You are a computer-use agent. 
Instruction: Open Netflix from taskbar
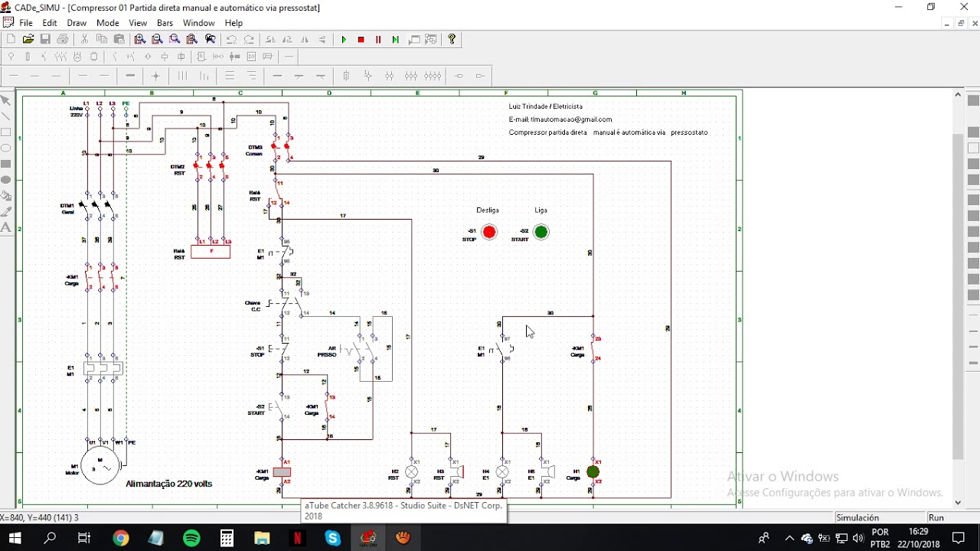coord(297,538)
